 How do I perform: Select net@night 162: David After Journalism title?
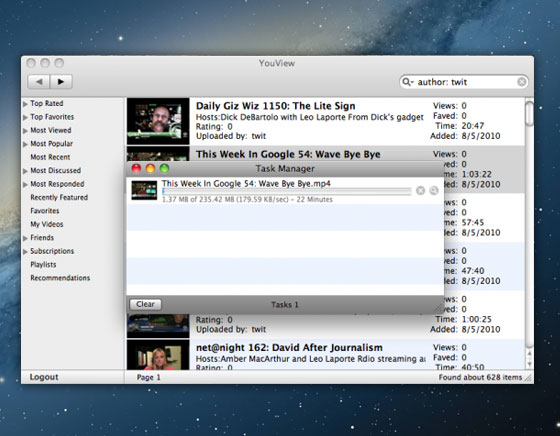289,347
